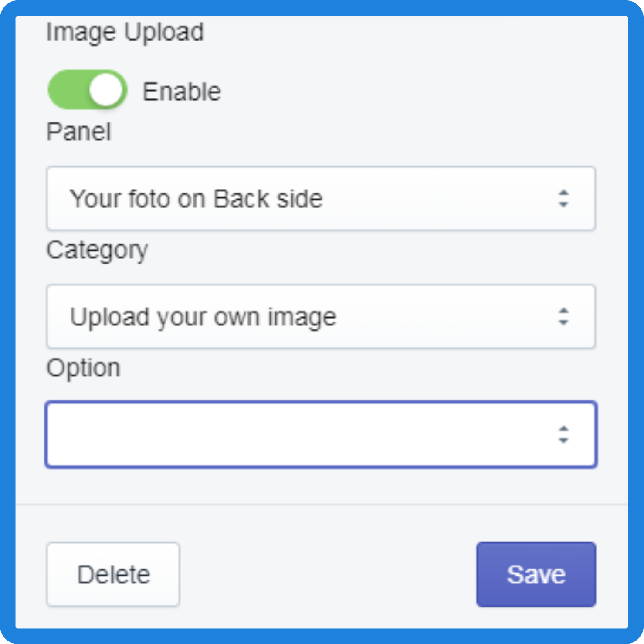
Task: Click the Option field label
Action: 83,369
